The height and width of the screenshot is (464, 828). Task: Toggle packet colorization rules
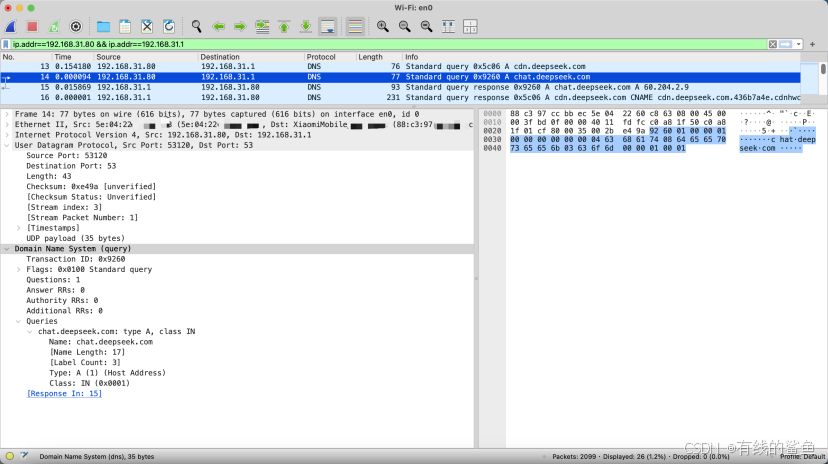point(355,26)
